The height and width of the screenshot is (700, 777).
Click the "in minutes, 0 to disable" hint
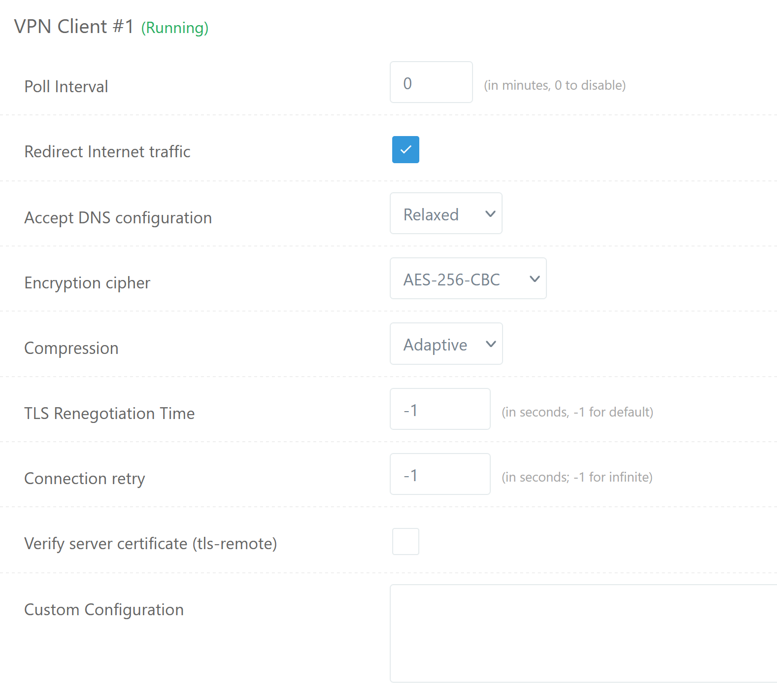[x=554, y=85]
